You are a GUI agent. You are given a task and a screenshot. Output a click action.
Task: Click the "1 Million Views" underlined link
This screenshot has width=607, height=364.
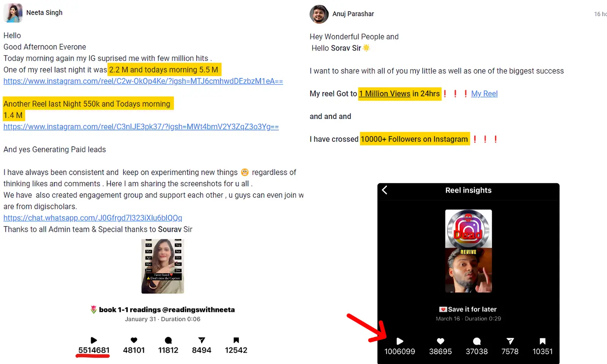pyautogui.click(x=385, y=94)
